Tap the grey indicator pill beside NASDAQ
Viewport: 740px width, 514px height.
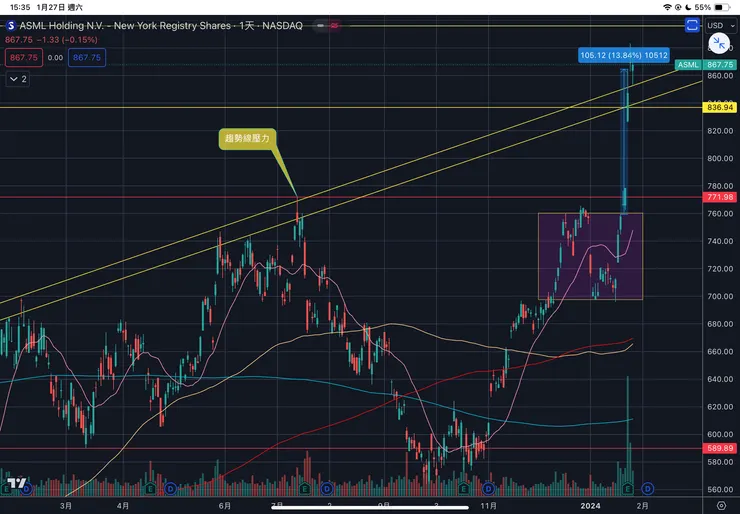pyautogui.click(x=320, y=25)
